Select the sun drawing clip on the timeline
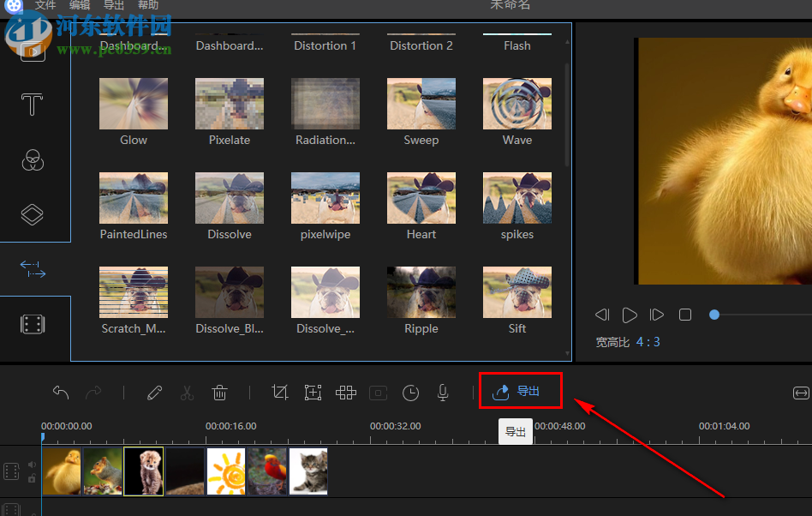Screen dimensions: 812x516 tap(226, 471)
